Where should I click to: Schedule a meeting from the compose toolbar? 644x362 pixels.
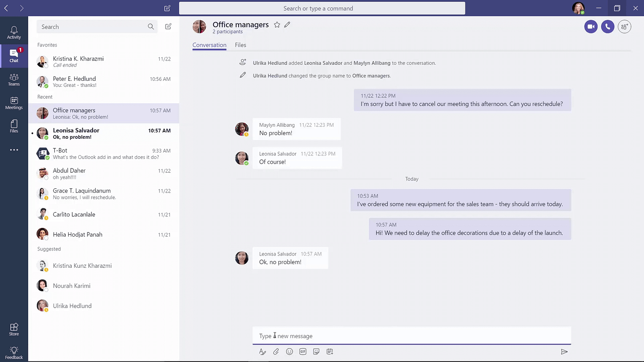coord(329,351)
